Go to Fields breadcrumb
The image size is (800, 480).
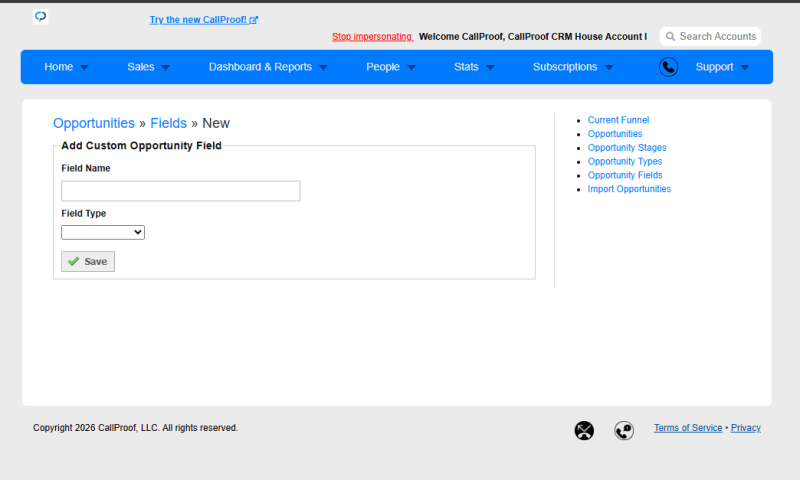pos(168,123)
